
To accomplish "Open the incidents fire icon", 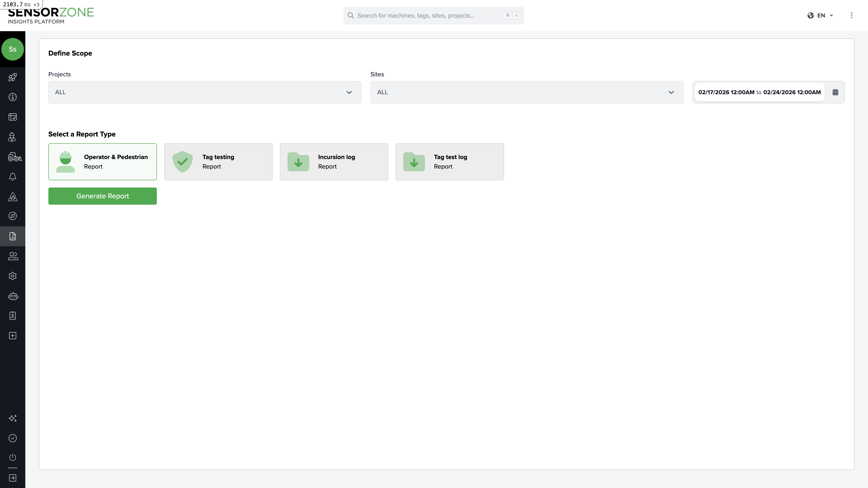I will [13, 196].
